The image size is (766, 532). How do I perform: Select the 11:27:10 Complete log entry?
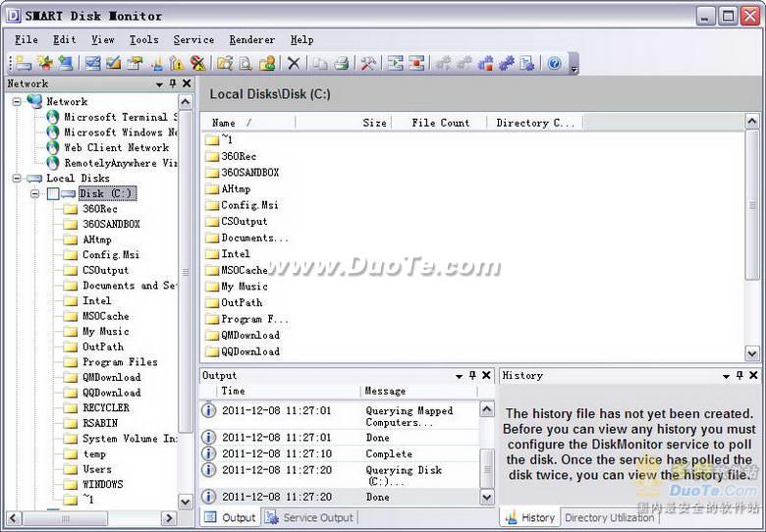340,453
